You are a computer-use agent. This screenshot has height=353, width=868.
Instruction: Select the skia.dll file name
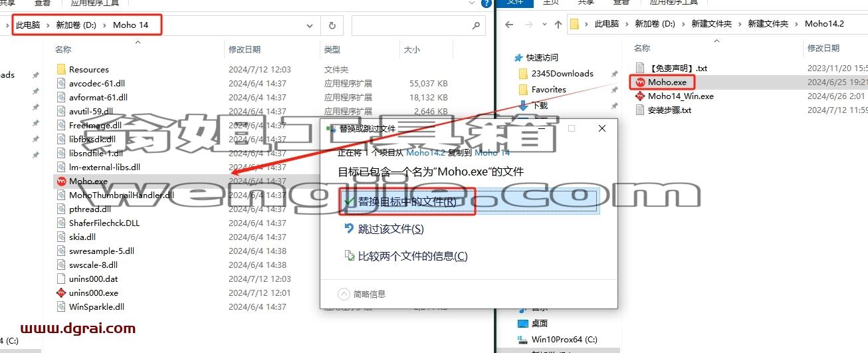tap(82, 237)
